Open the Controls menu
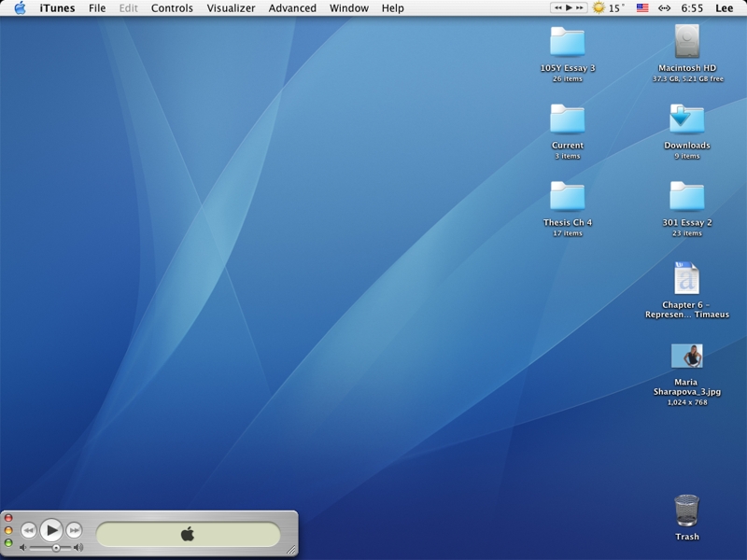The width and height of the screenshot is (747, 560). pyautogui.click(x=172, y=8)
